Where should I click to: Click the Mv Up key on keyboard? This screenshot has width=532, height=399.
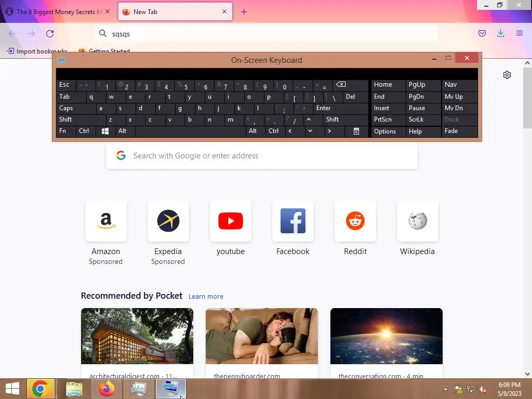(x=459, y=97)
